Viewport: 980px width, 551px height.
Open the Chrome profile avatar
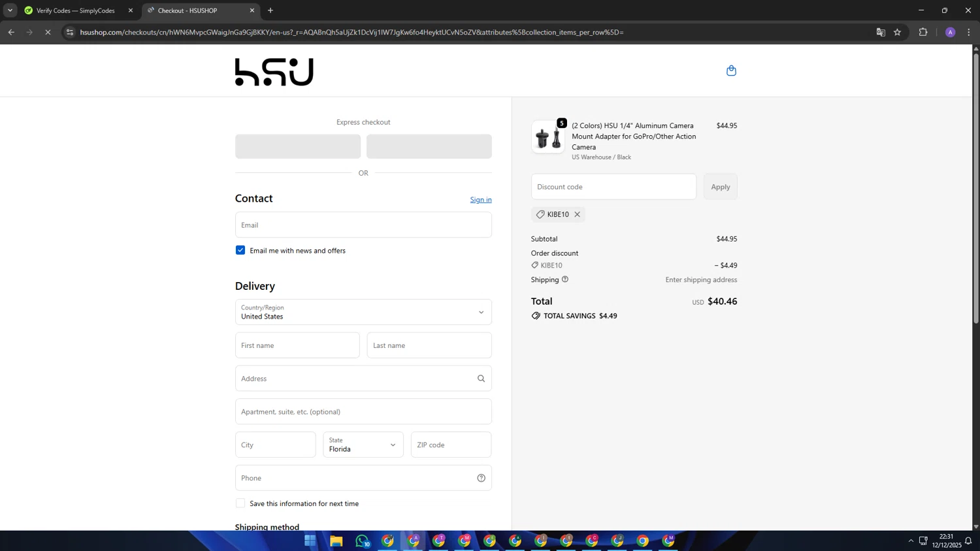(x=951, y=32)
